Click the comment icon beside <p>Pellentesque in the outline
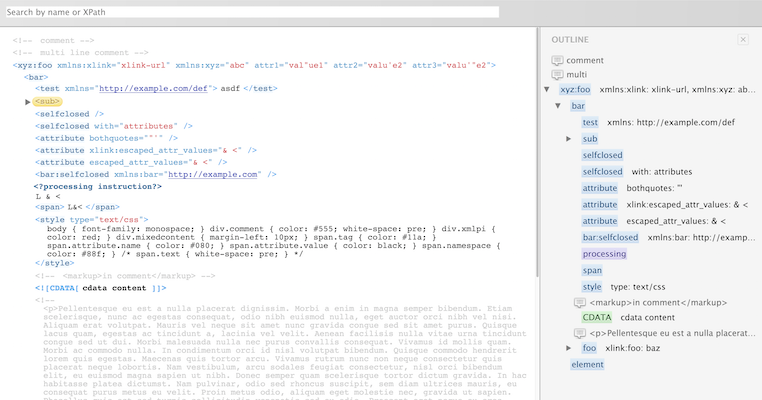The height and width of the screenshot is (400, 762). tap(579, 333)
